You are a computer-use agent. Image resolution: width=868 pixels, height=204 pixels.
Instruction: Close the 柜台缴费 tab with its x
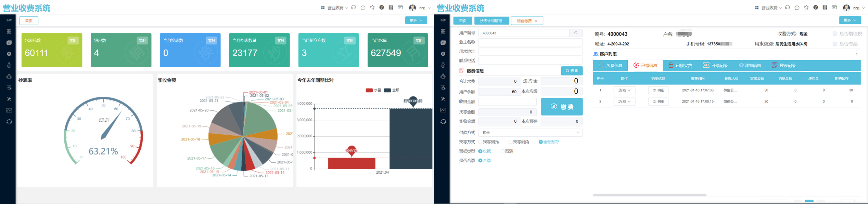pos(536,21)
